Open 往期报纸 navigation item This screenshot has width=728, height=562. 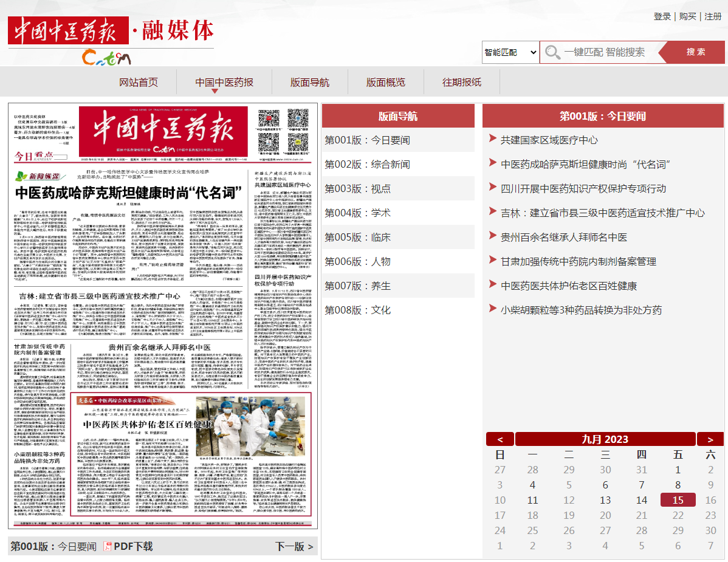pyautogui.click(x=462, y=82)
